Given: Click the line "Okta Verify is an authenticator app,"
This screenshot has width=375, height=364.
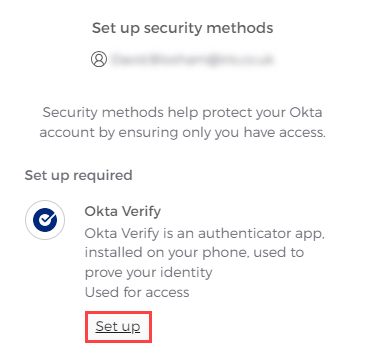Looking at the screenshot, I should tap(205, 233).
